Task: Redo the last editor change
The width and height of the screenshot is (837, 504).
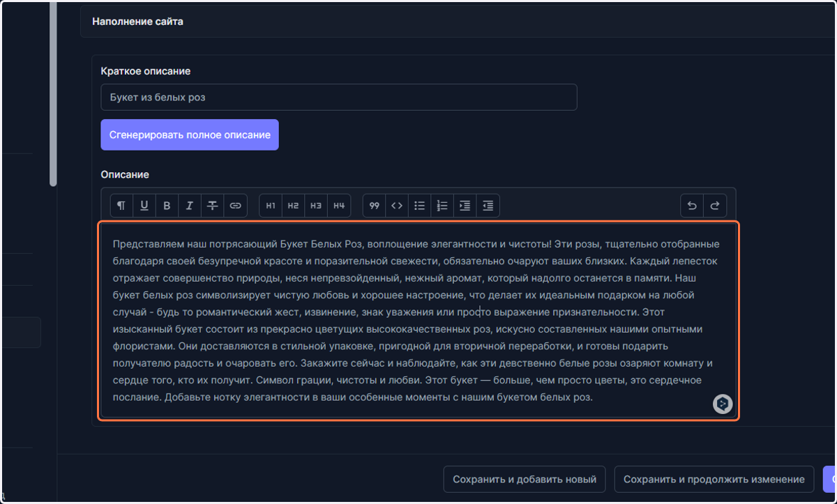Action: click(x=715, y=206)
